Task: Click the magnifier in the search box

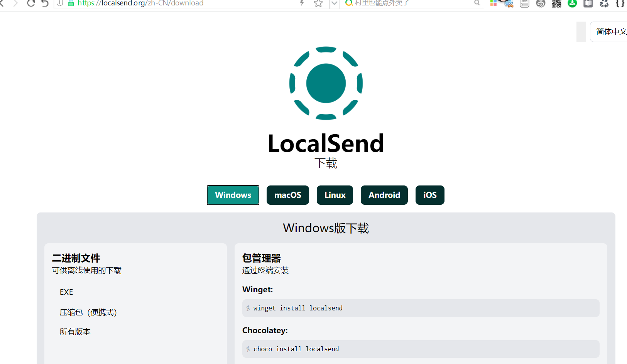Action: click(477, 3)
